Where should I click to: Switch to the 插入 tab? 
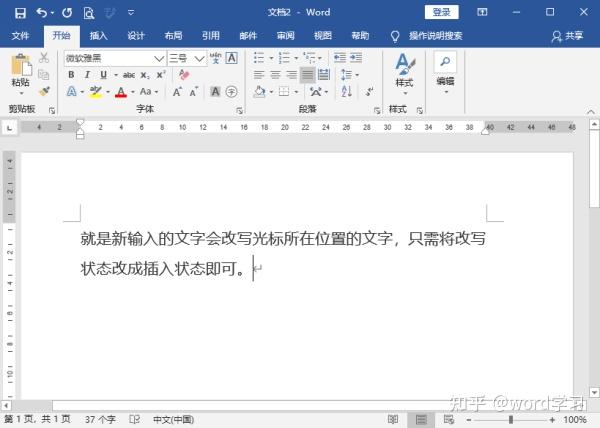(98, 36)
